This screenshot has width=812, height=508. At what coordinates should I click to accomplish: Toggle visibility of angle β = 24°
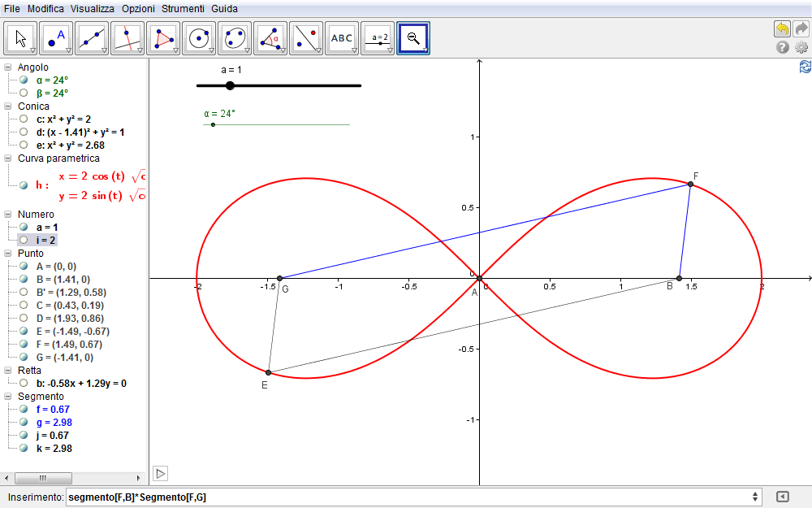click(24, 93)
